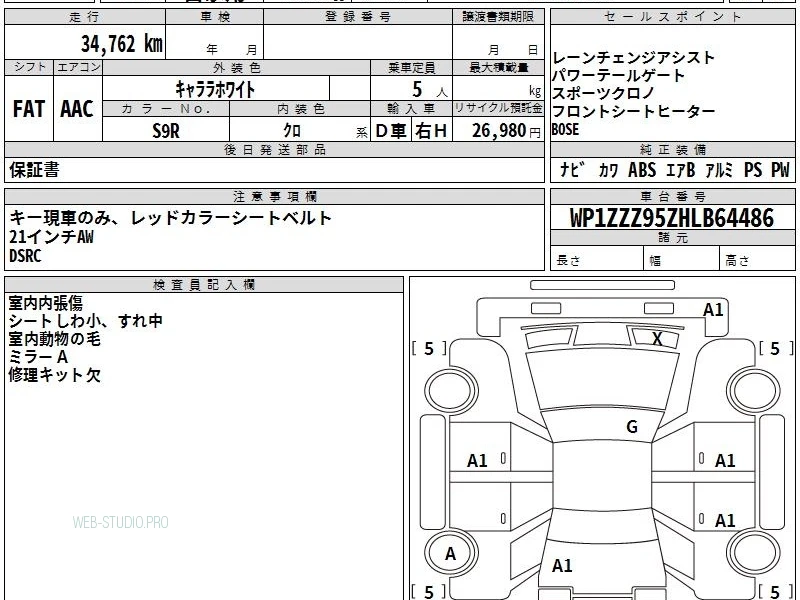Click the 走行 column header
The height and width of the screenshot is (600, 800).
(85, 17)
